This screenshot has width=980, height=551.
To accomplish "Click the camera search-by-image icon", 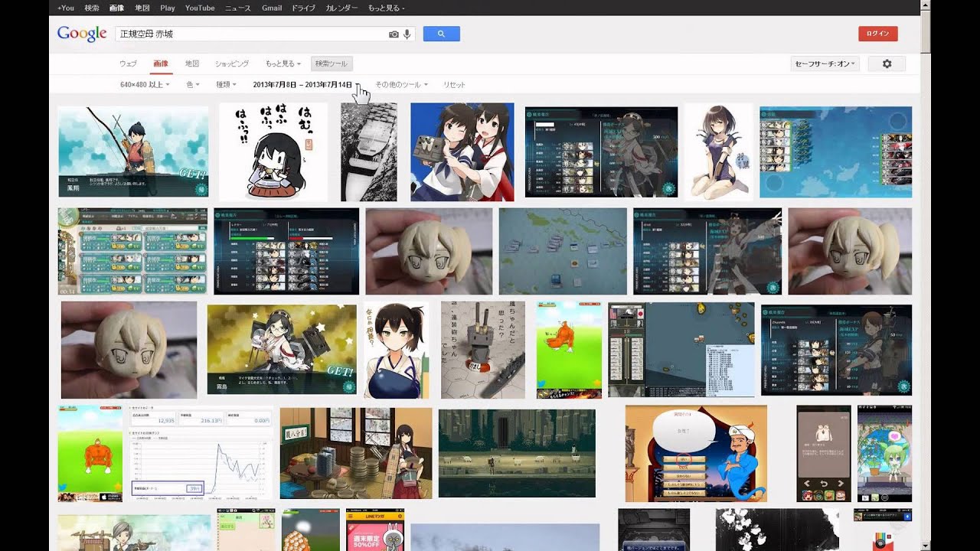I will [394, 34].
